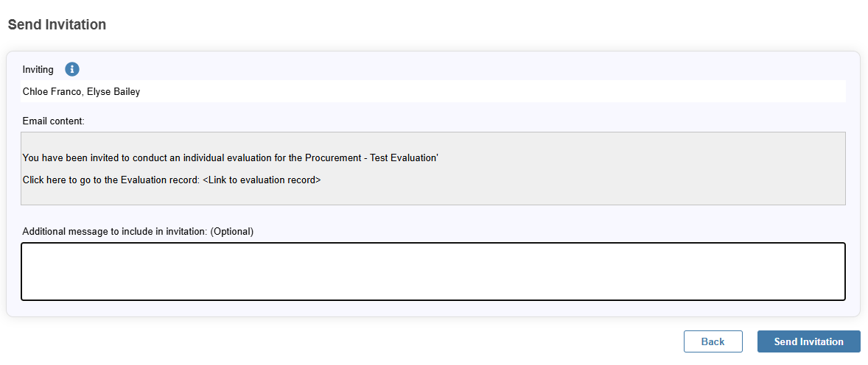Screen dimensions: 868x365
Task: Focus the additional message text box
Action: pyautogui.click(x=433, y=272)
